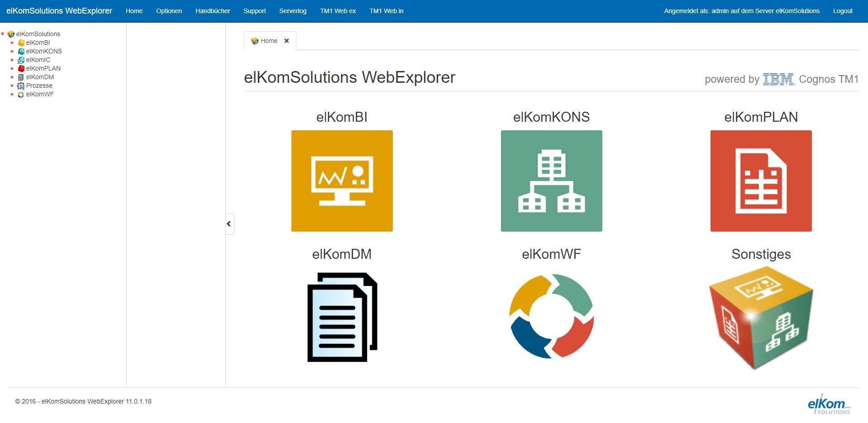Expand the elKomBI tree node
Screen dimensions: 868x423
coord(12,43)
